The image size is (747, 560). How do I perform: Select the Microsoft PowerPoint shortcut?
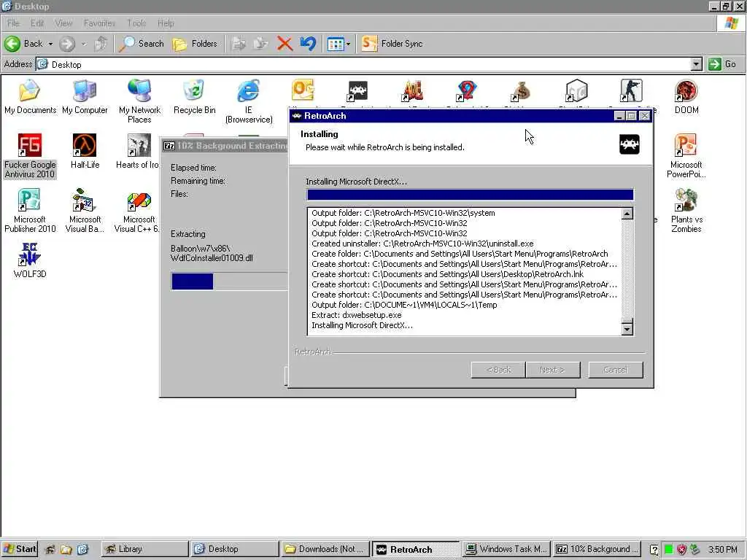686,156
